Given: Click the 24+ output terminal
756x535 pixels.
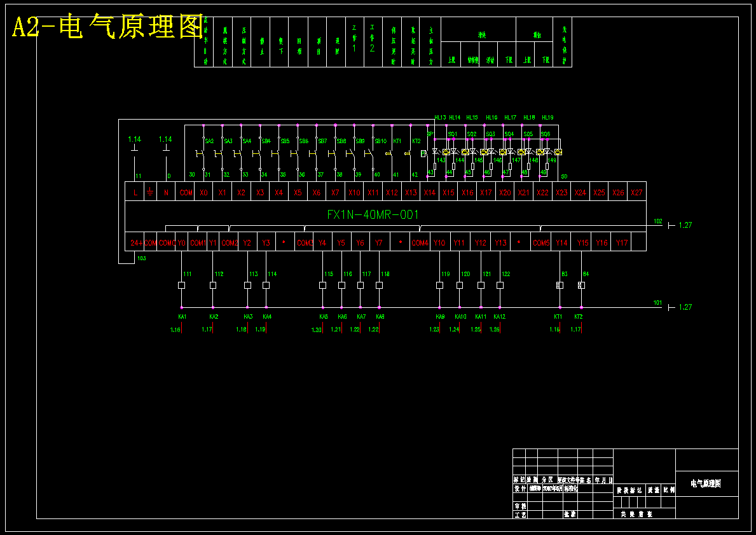Looking at the screenshot, I should [137, 243].
